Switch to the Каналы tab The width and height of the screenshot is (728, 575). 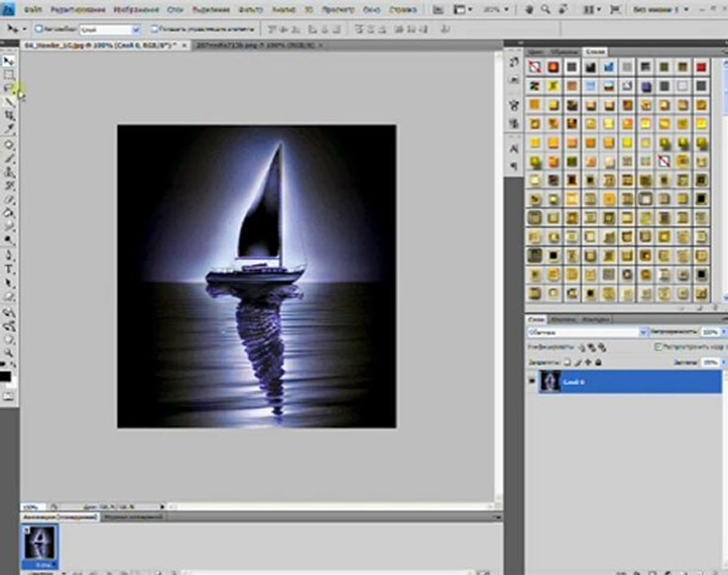pyautogui.click(x=564, y=319)
